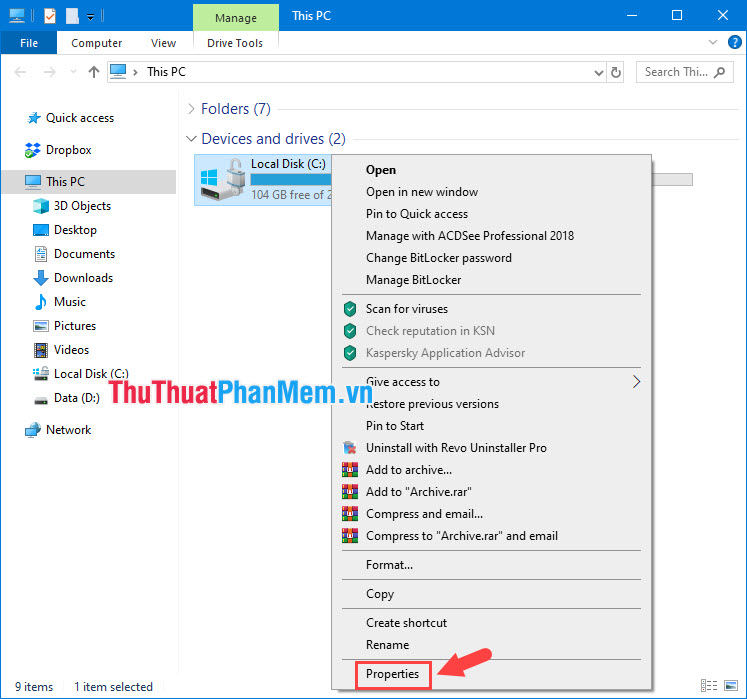This screenshot has height=699, width=747.
Task: Choose Format... from the context menu
Action: [389, 565]
